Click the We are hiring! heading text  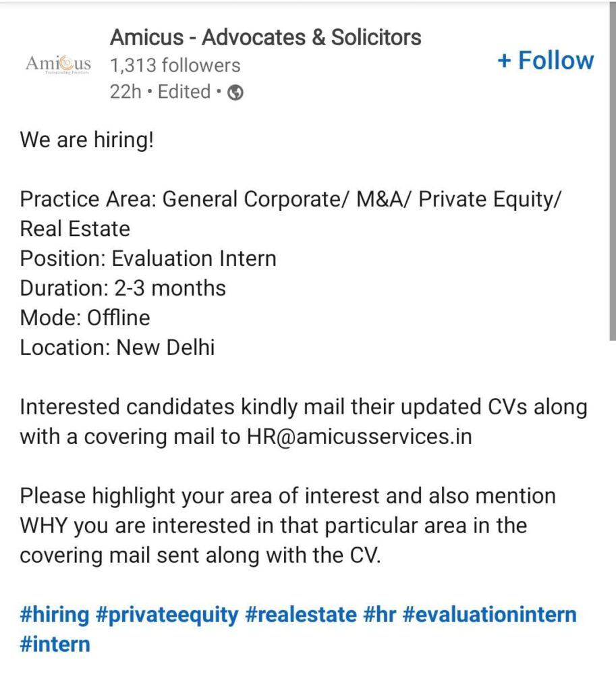tap(87, 140)
